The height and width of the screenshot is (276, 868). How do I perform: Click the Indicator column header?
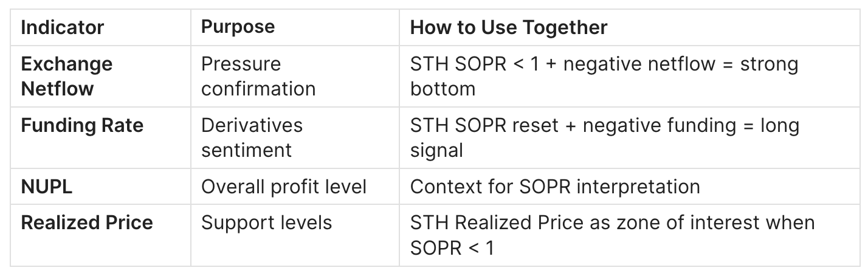click(x=63, y=27)
